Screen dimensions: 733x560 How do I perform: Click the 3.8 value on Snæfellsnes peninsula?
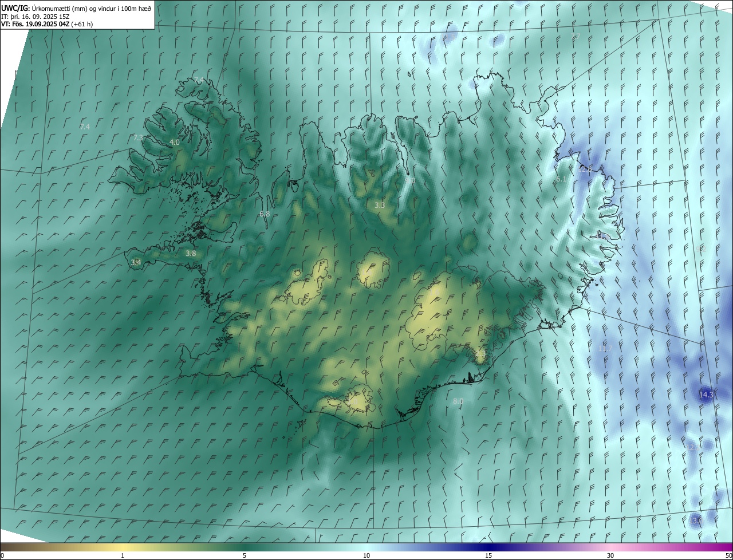191,253
